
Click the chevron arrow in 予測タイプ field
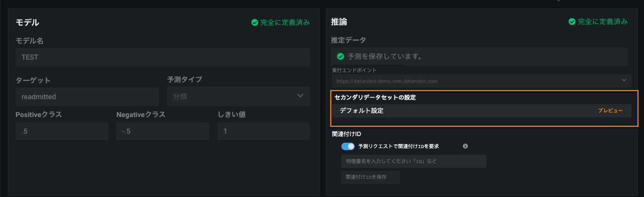(x=301, y=96)
